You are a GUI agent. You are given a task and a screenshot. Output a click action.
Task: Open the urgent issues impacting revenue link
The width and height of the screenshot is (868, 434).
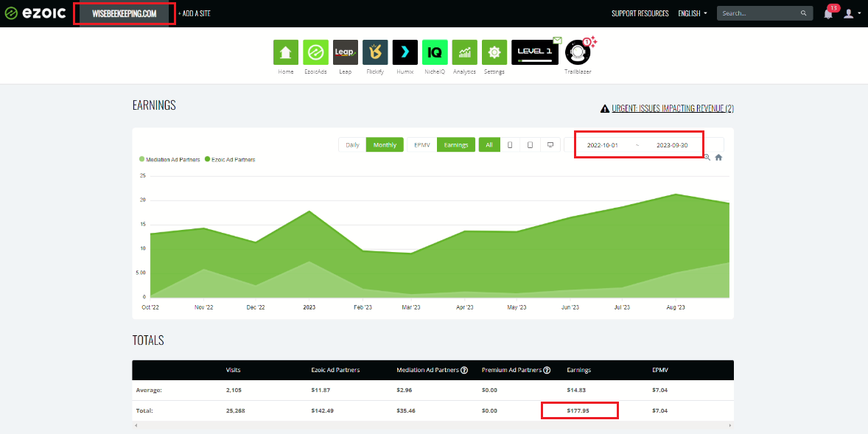click(x=673, y=108)
